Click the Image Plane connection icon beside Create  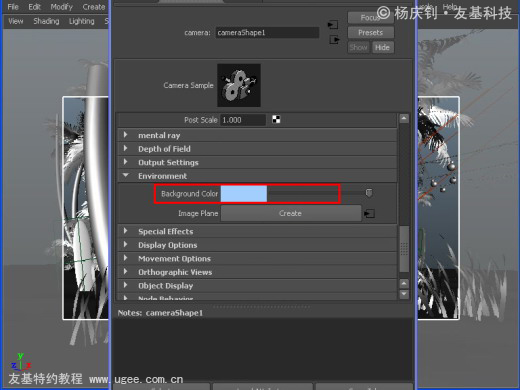pyautogui.click(x=369, y=213)
